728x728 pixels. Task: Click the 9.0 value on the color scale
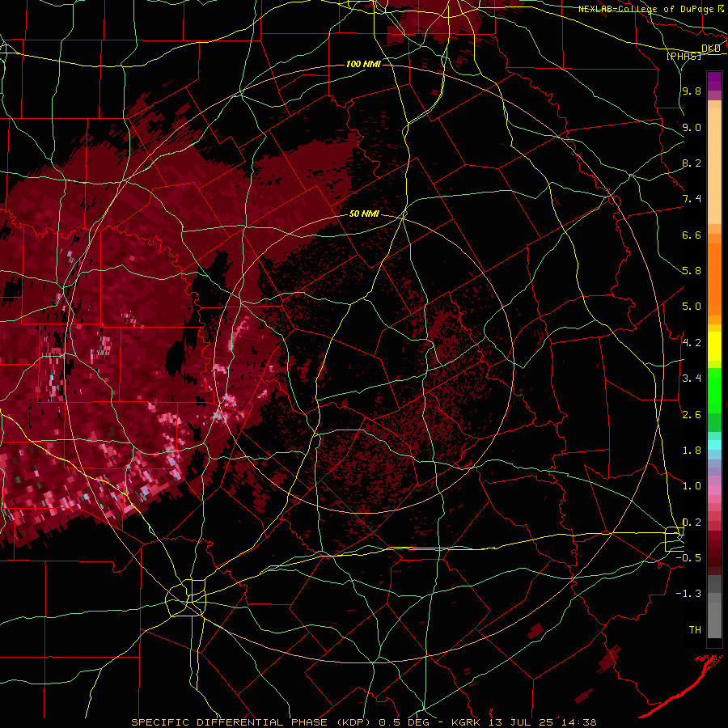pyautogui.click(x=692, y=127)
